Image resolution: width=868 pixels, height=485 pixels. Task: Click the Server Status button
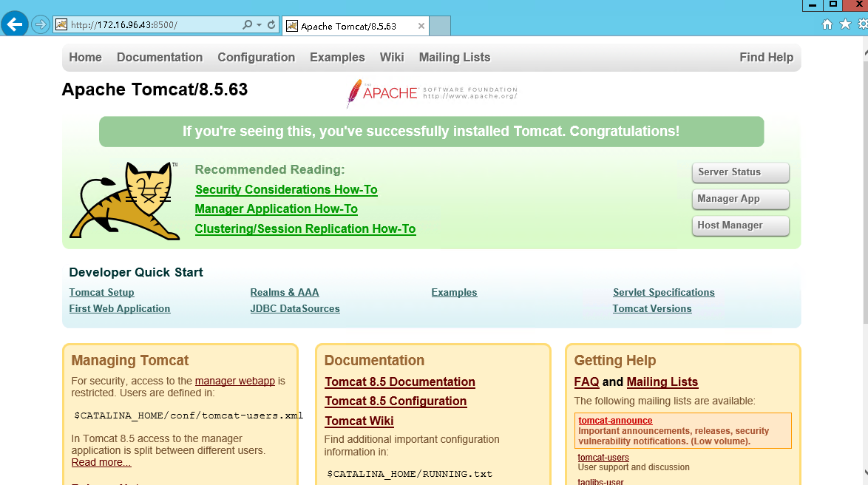[x=740, y=172]
